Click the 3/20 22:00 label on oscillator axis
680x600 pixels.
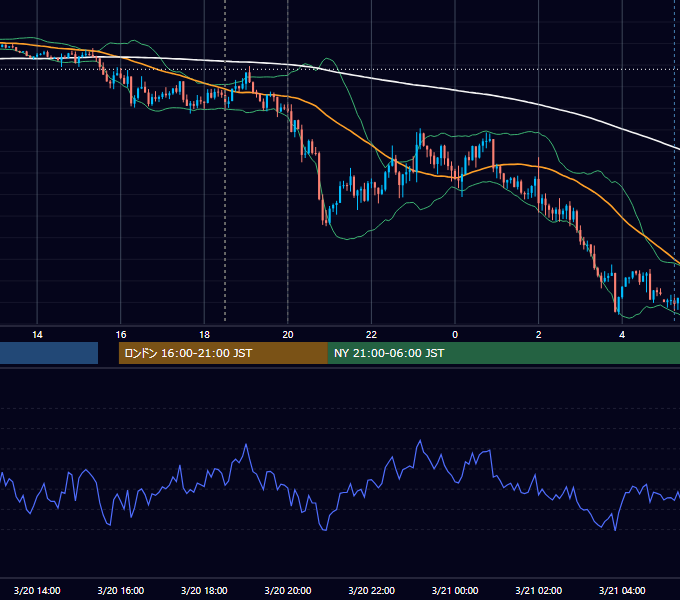372,590
